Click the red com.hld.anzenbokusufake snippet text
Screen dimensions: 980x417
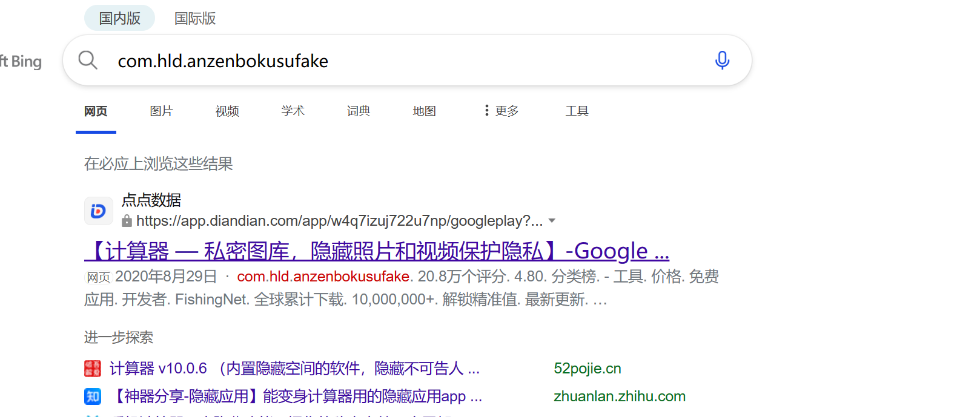[x=323, y=277]
